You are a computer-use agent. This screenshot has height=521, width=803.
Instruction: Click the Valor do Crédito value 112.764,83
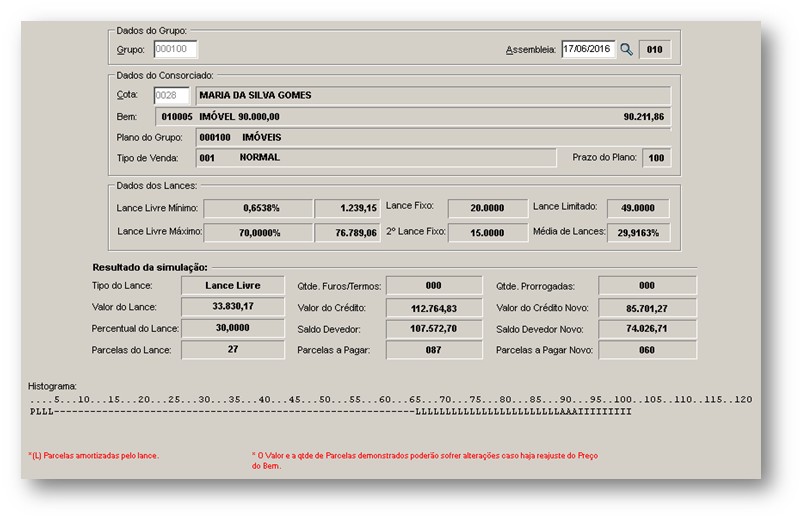pos(434,308)
